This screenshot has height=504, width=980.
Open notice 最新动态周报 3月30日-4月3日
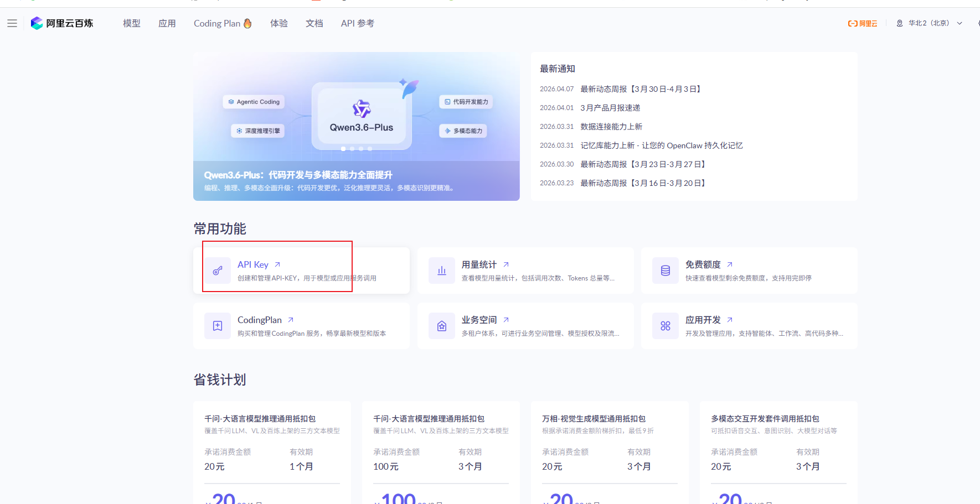pyautogui.click(x=642, y=89)
